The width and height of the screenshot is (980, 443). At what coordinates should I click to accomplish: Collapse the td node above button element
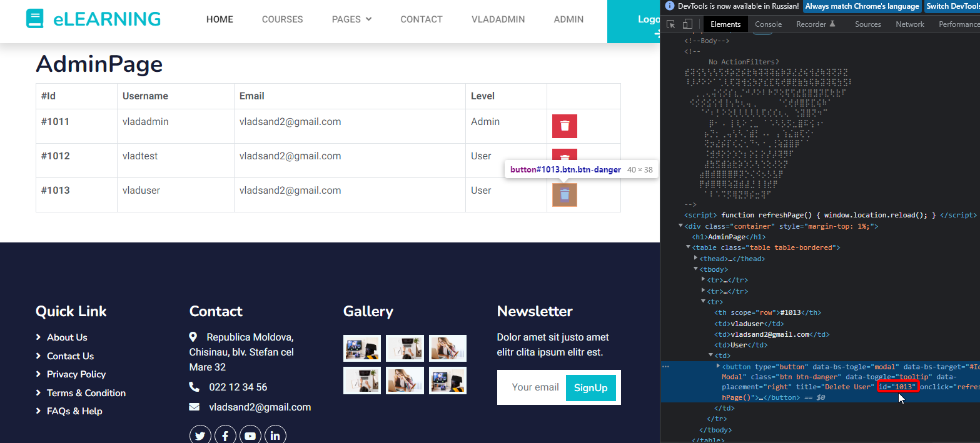coord(711,356)
